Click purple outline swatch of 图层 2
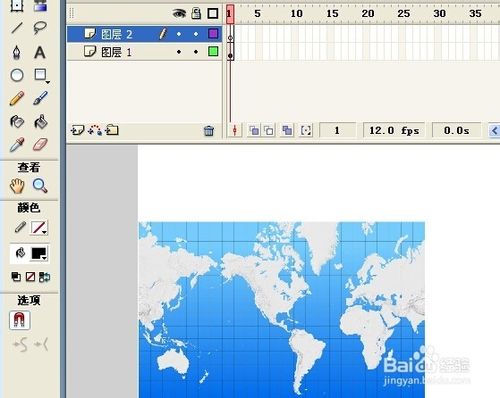Screen dimensions: 500x398 213,33
